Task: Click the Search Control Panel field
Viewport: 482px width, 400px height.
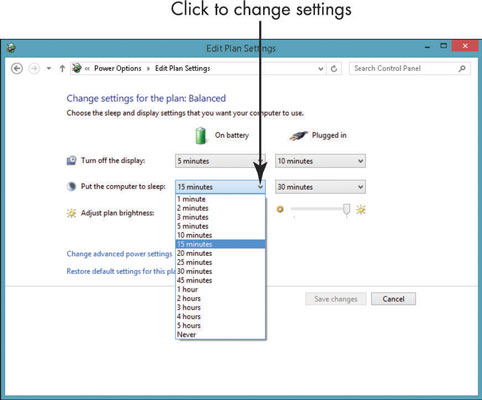Action: (x=410, y=68)
